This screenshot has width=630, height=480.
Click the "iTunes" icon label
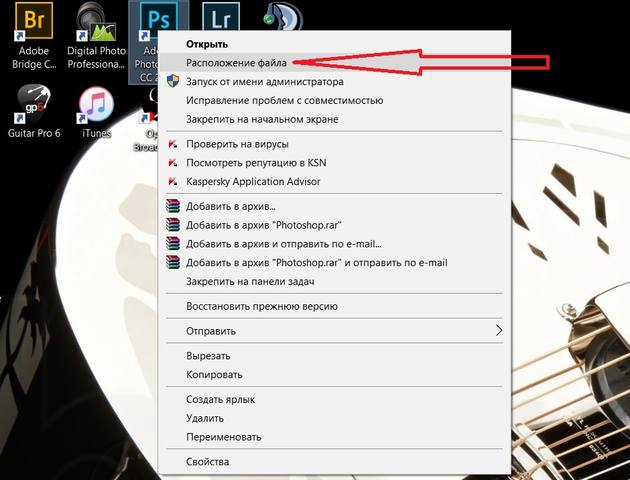pos(96,133)
